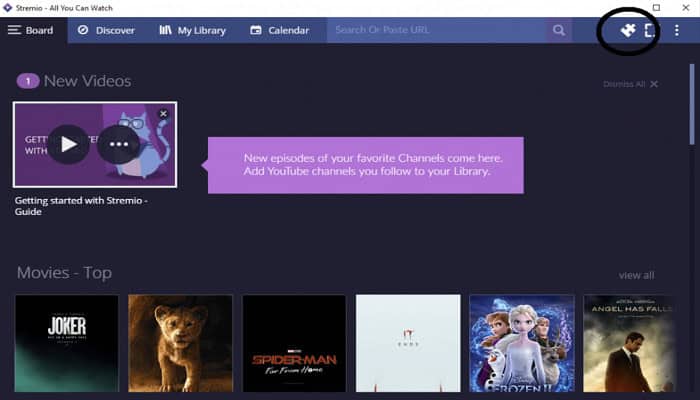
Task: Open the Angel Has Fallen poster
Action: pos(629,343)
